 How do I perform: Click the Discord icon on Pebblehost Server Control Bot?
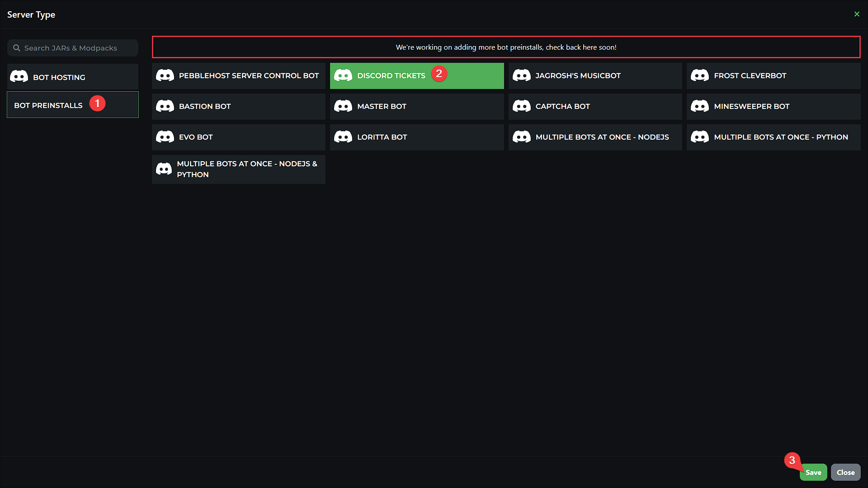165,75
